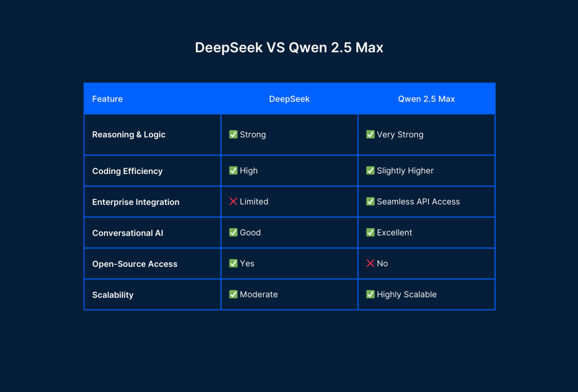Click the Conversational AI row label
Screen dimensions: 578x392
(128, 233)
